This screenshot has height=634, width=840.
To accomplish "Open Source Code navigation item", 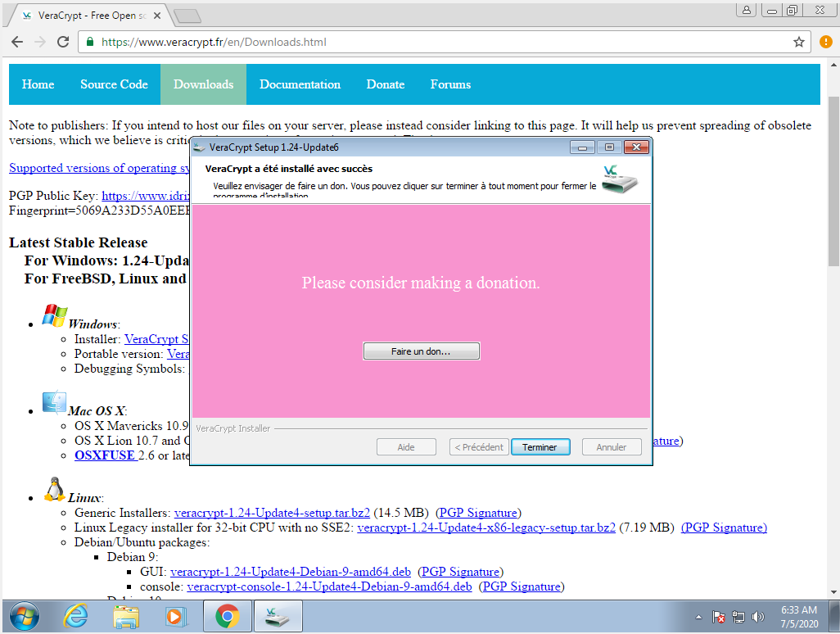I will 114,84.
